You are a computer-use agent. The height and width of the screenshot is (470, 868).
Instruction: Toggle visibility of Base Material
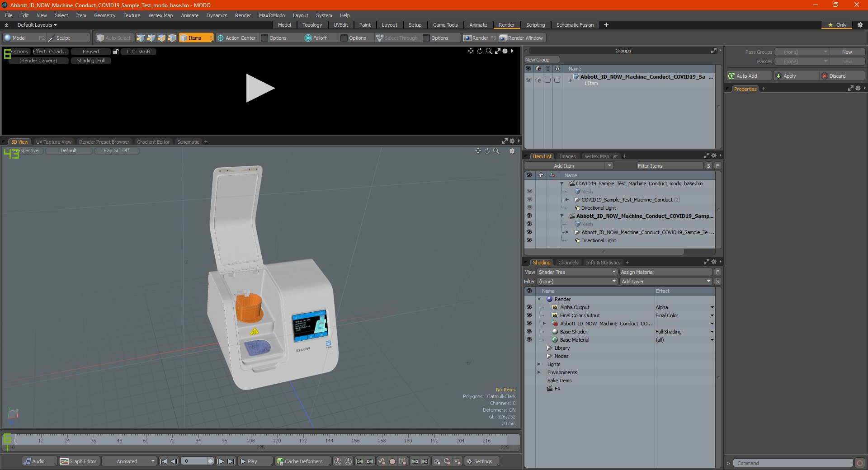click(x=529, y=340)
